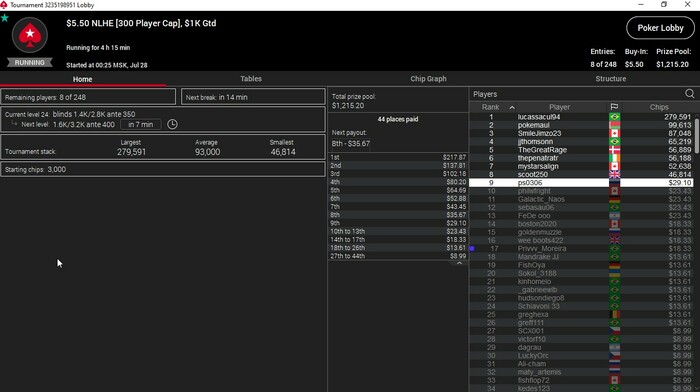700x392 pixels.
Task: Click the 44 places paid heading
Action: (x=398, y=119)
